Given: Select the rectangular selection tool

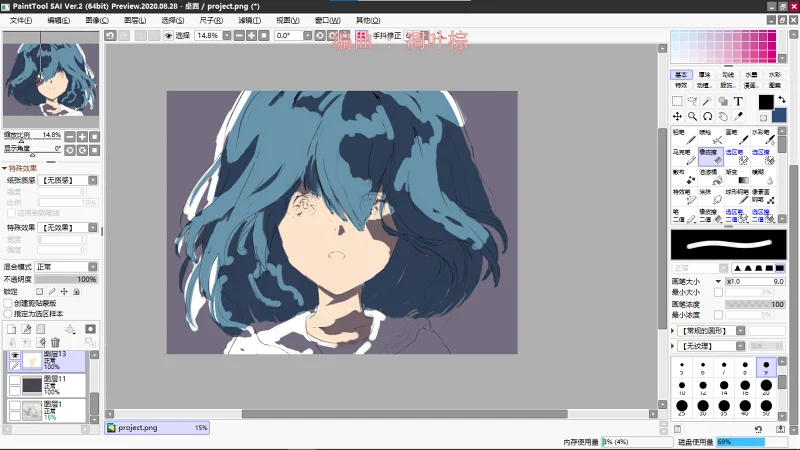Looking at the screenshot, I should (x=677, y=101).
